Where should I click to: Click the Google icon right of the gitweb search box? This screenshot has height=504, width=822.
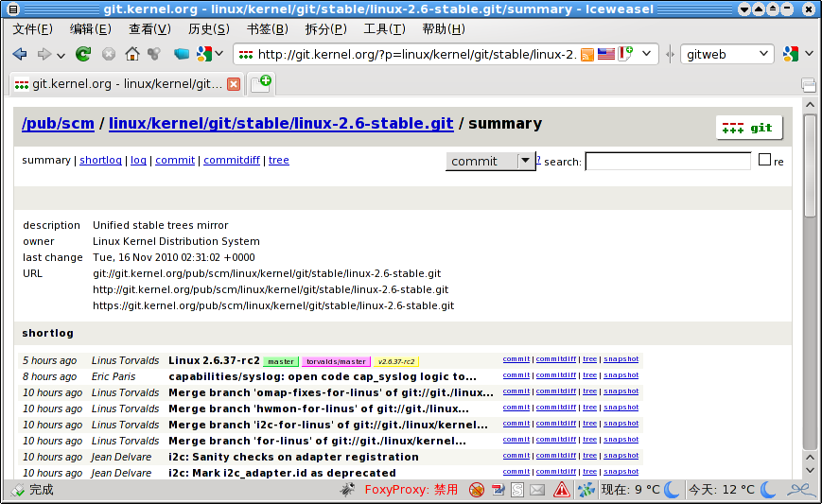(790, 54)
